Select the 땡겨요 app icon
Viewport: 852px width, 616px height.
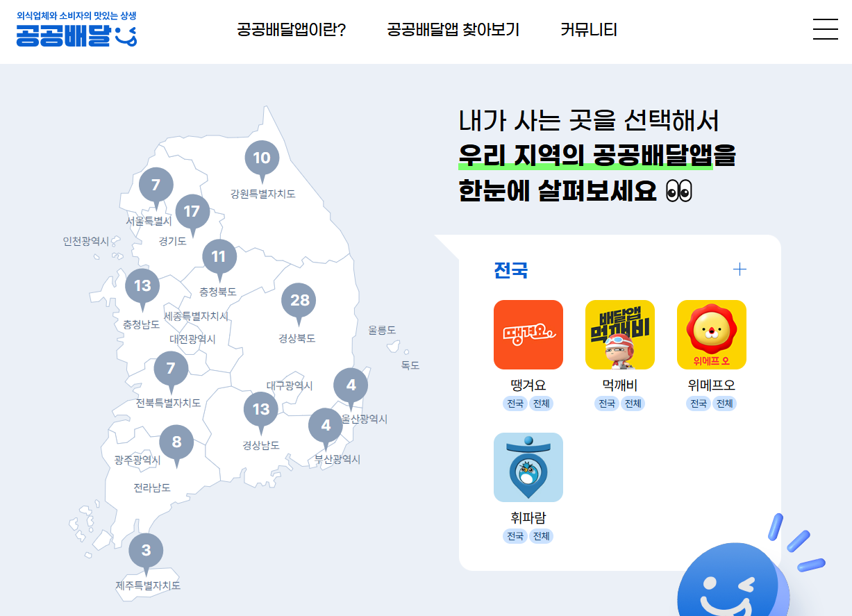[x=528, y=335]
